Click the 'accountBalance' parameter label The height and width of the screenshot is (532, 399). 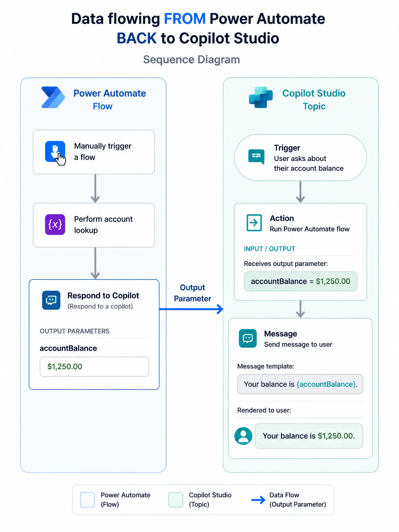[x=68, y=348]
